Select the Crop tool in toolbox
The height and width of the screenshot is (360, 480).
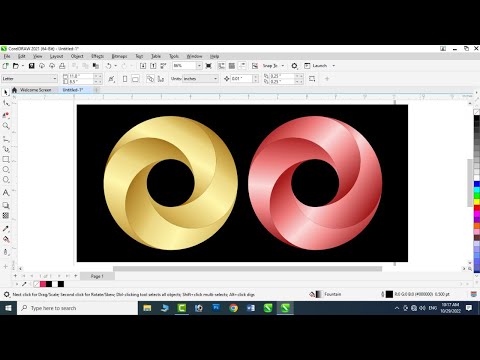(x=6, y=115)
